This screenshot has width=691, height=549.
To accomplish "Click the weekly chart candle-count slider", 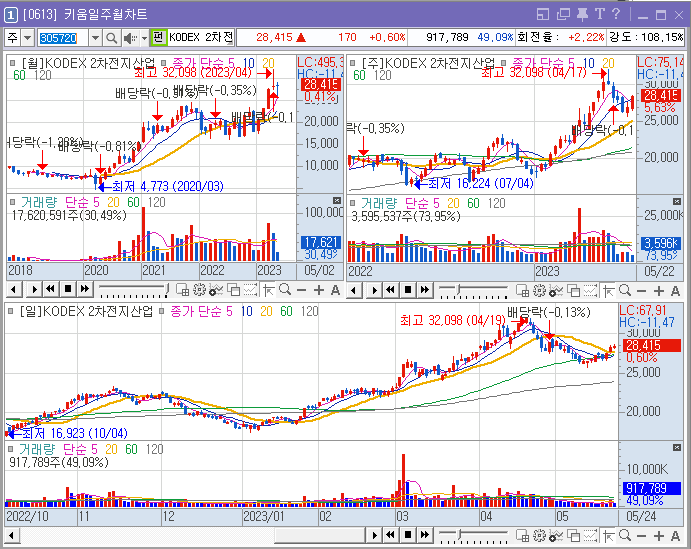I will coord(473,290).
